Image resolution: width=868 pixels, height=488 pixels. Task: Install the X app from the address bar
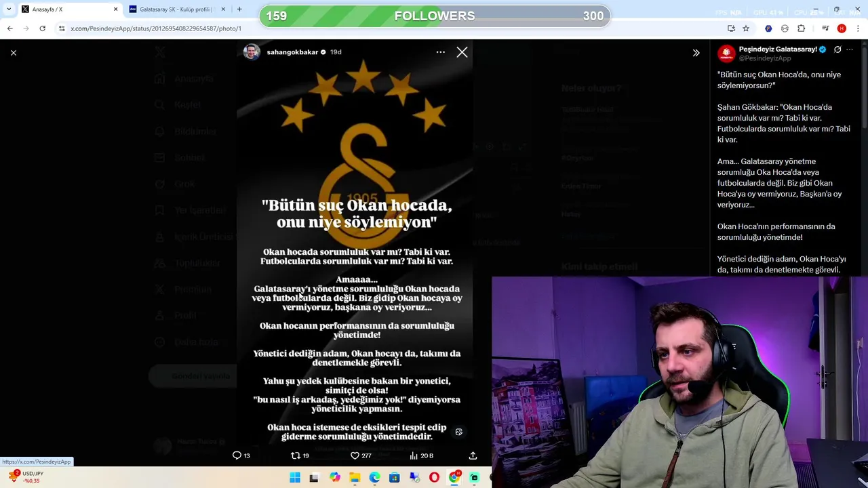tap(731, 28)
